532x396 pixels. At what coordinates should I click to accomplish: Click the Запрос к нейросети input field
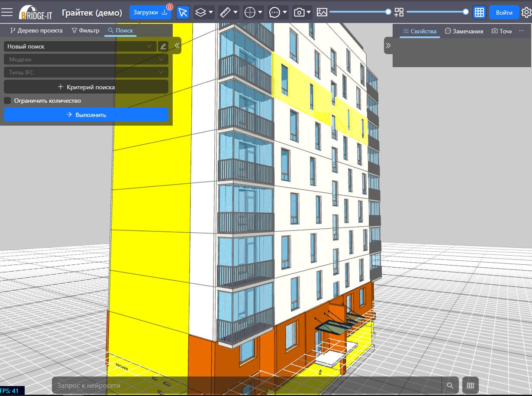tap(247, 385)
